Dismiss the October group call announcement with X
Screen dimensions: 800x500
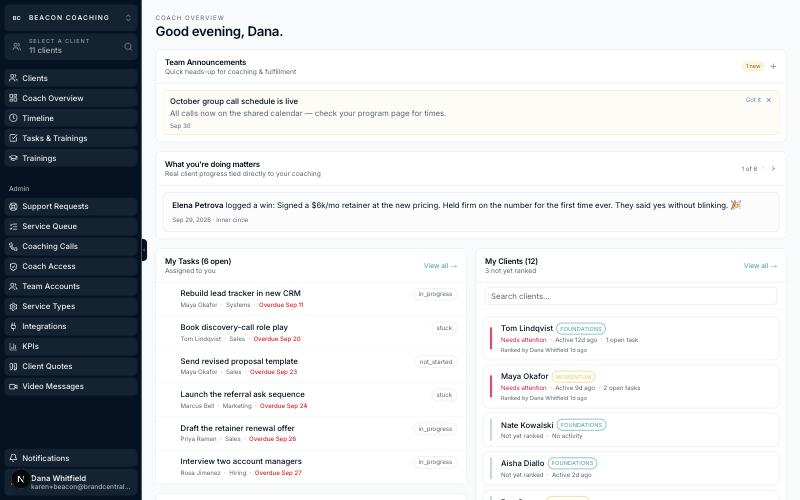[x=769, y=100]
